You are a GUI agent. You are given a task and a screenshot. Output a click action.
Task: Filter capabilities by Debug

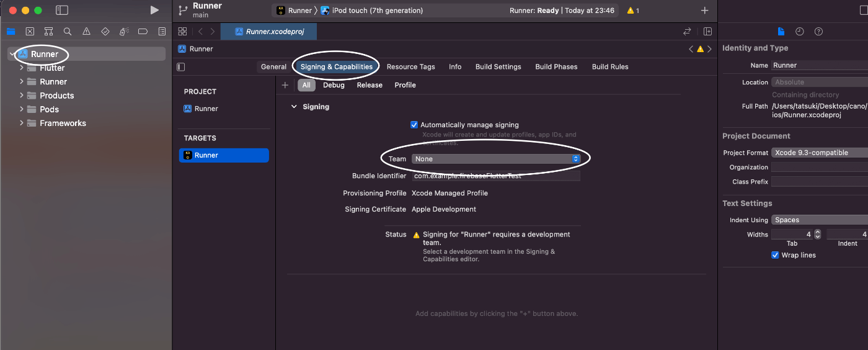click(334, 85)
